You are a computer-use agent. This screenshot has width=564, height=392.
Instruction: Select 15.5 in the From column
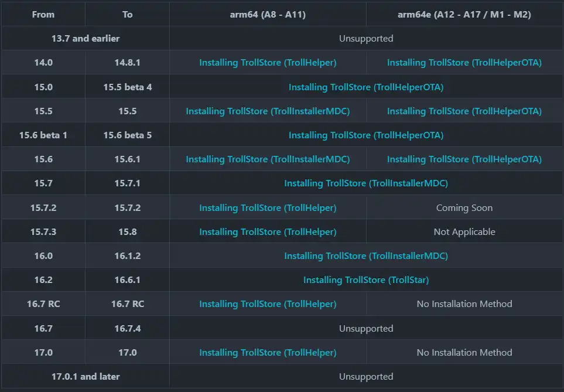(43, 111)
